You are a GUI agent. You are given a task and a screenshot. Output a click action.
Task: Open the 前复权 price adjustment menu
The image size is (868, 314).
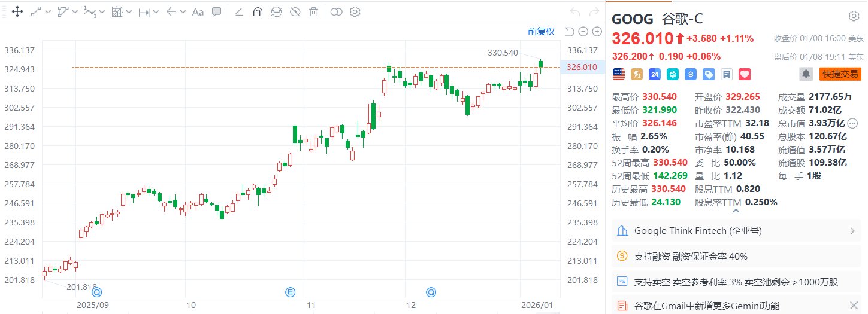(541, 32)
